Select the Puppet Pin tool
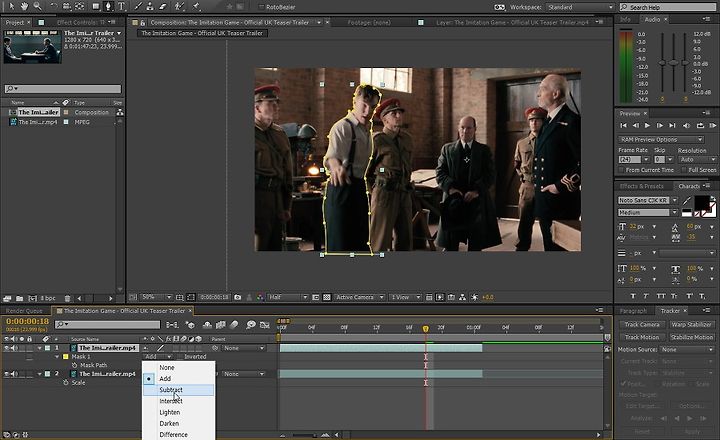The width and height of the screenshot is (720, 440). pos(197,6)
